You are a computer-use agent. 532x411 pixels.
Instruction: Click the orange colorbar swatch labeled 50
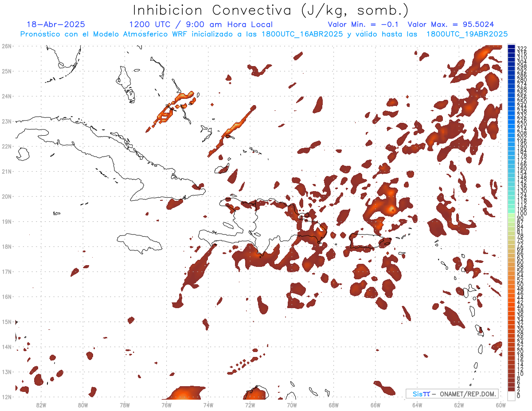(511, 283)
